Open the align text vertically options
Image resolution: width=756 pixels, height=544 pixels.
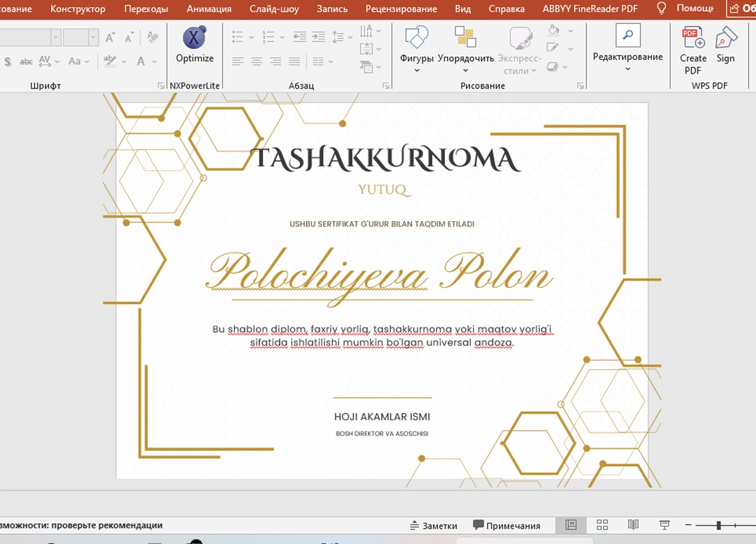click(370, 48)
